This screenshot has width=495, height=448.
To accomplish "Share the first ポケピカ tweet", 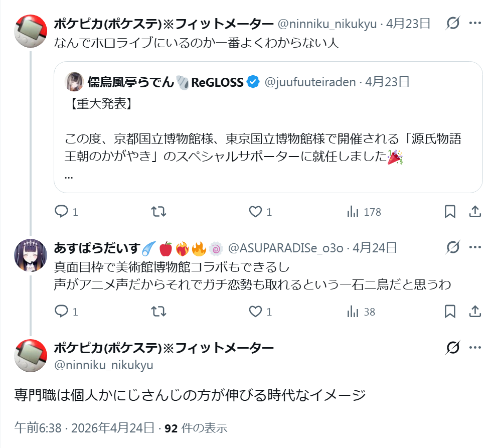I will (475, 212).
